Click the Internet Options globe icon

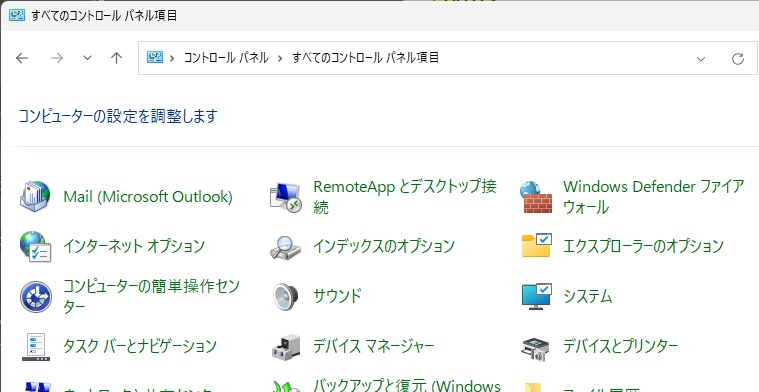tap(35, 246)
